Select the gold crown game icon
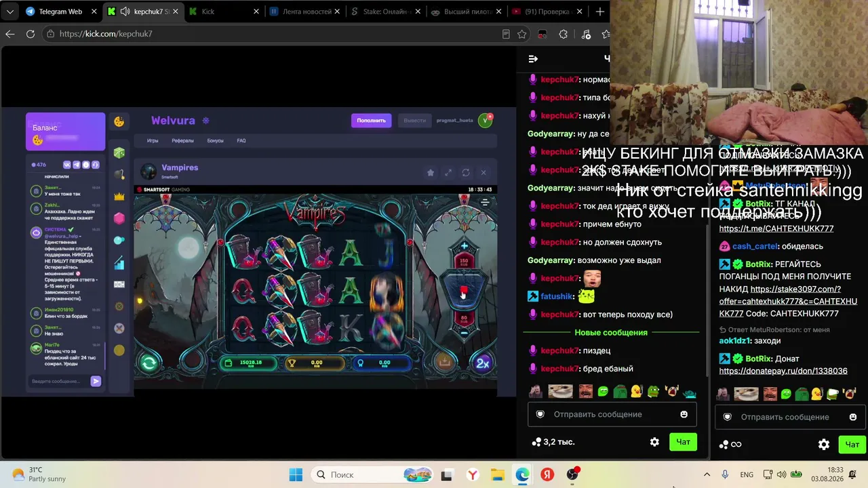The height and width of the screenshot is (488, 868). pos(119,197)
